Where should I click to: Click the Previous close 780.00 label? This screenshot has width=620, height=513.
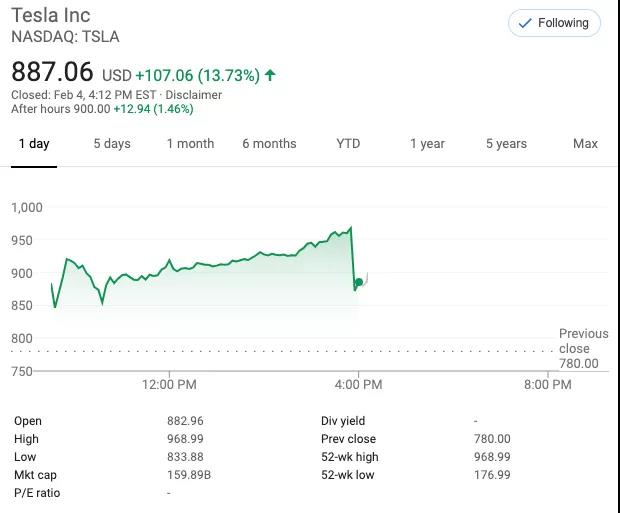tap(582, 348)
